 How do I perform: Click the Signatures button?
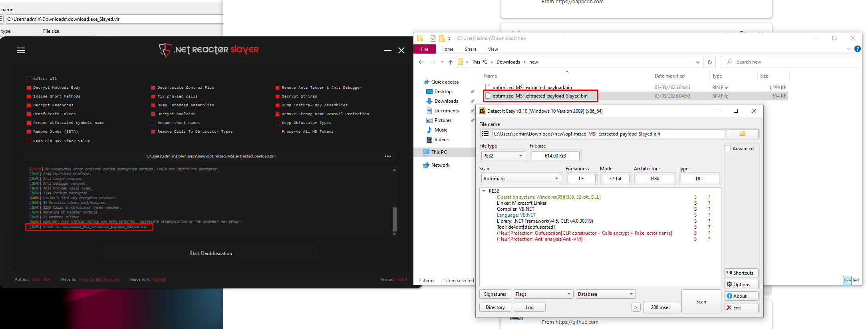click(x=495, y=294)
